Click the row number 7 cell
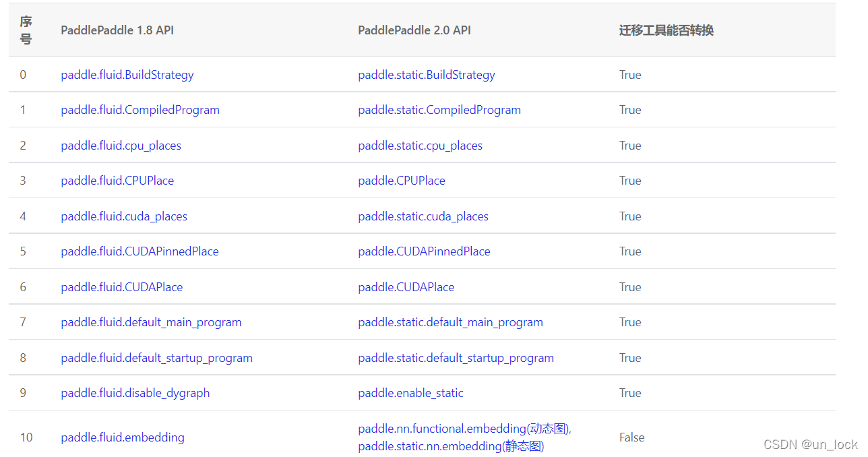This screenshot has height=457, width=868. click(x=23, y=322)
